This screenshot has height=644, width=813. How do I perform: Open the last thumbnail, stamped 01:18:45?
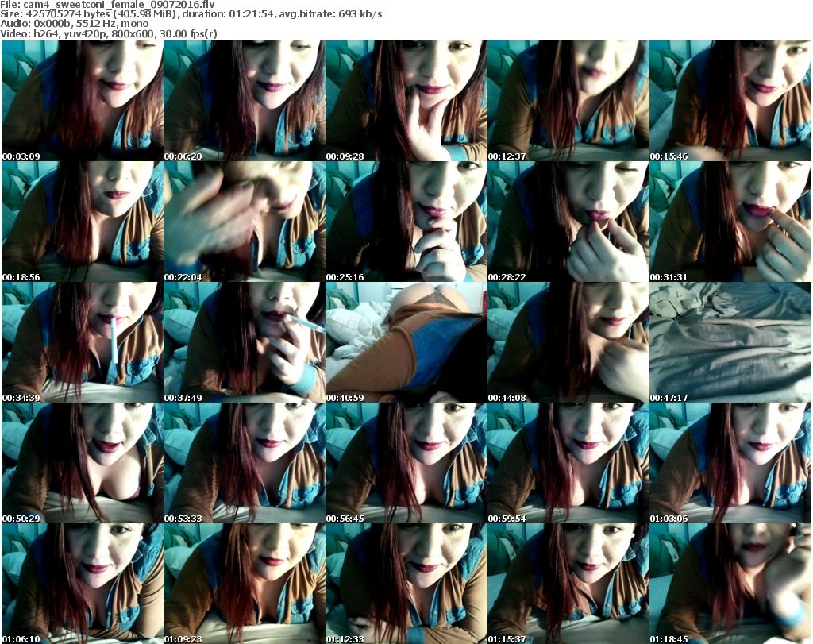[730, 584]
